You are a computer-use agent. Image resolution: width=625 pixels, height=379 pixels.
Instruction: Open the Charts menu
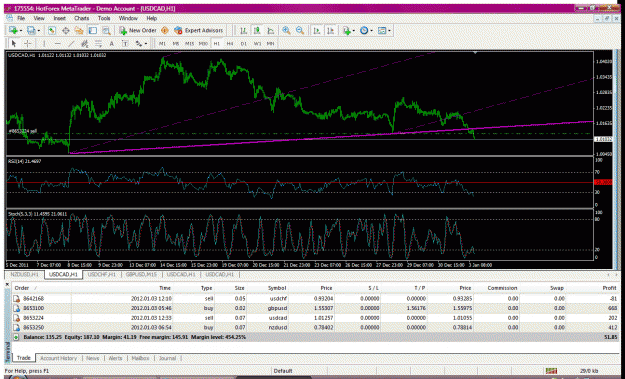82,18
